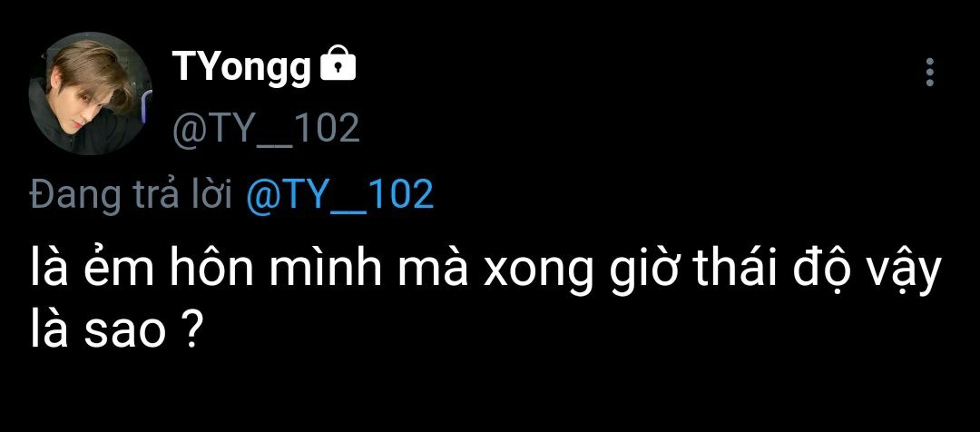Click the word "xong" in the tweet
The image size is (980, 432).
tap(538, 273)
